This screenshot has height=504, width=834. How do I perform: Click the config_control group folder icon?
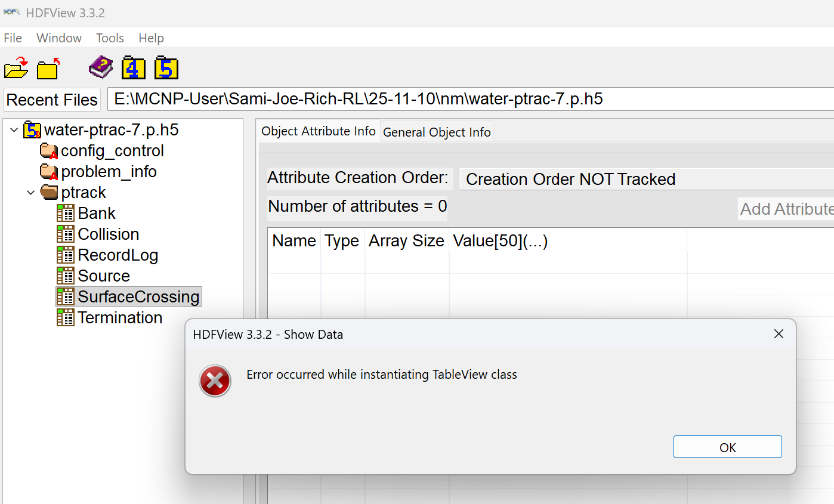[48, 150]
